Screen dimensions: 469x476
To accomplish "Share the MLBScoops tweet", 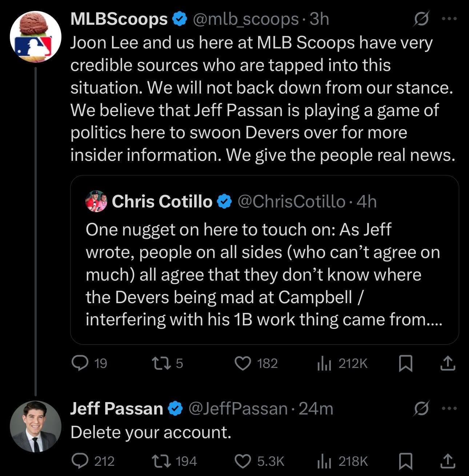I will coord(448,363).
